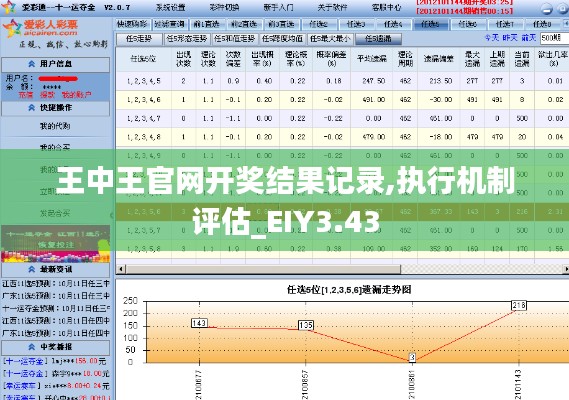Click the 提款 withdraw link
This screenshot has width=569, height=400.
click(x=47, y=95)
